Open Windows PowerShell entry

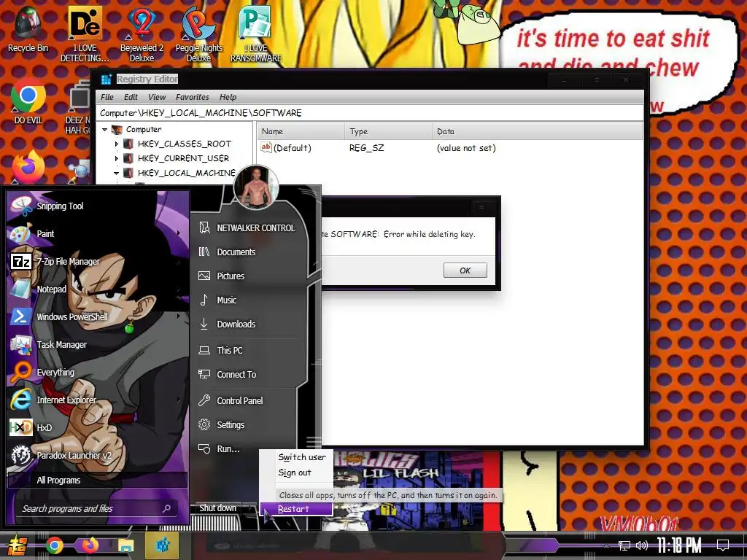pos(71,316)
